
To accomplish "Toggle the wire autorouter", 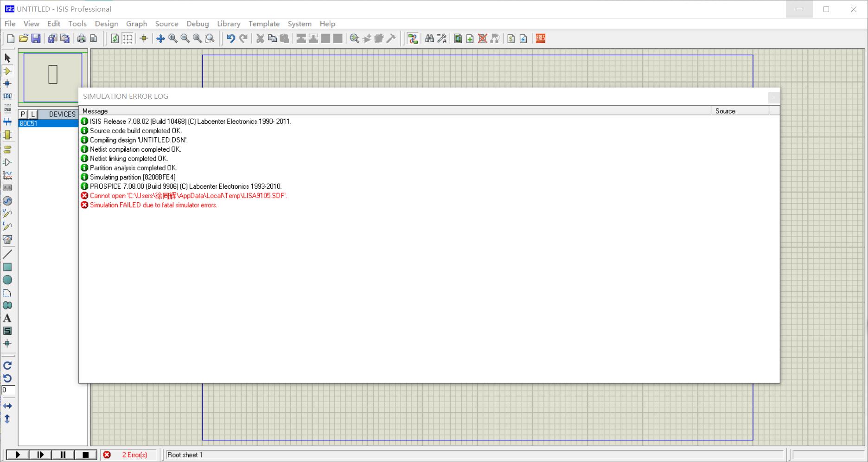I will (413, 38).
